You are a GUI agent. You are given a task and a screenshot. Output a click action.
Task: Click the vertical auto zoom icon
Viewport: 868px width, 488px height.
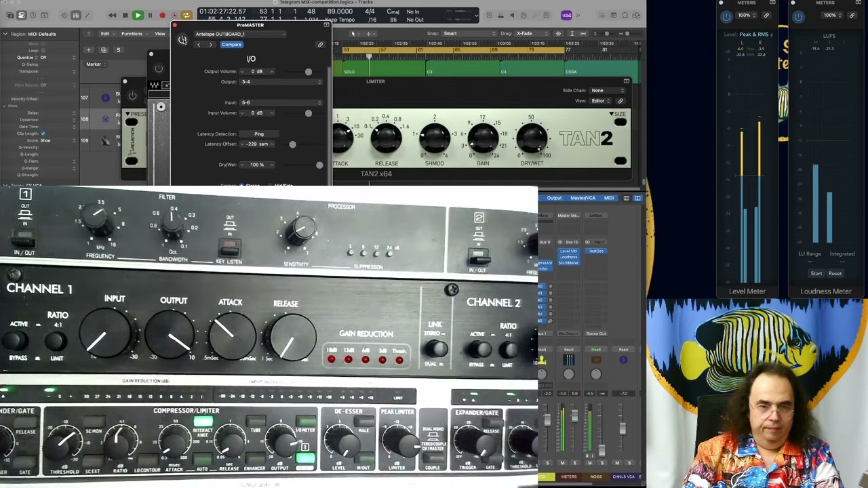tap(571, 33)
